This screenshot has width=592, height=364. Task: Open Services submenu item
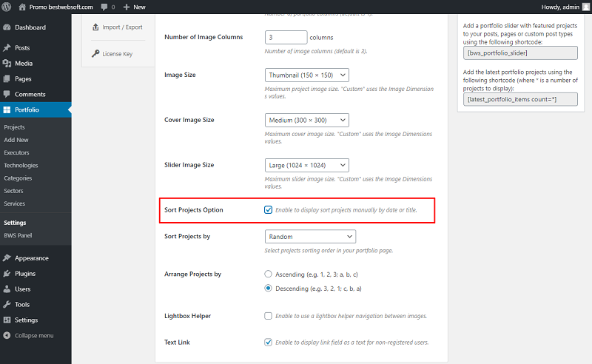(x=14, y=203)
